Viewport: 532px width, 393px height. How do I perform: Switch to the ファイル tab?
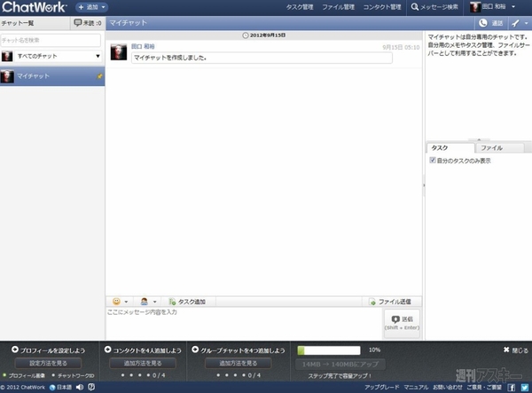coord(500,148)
